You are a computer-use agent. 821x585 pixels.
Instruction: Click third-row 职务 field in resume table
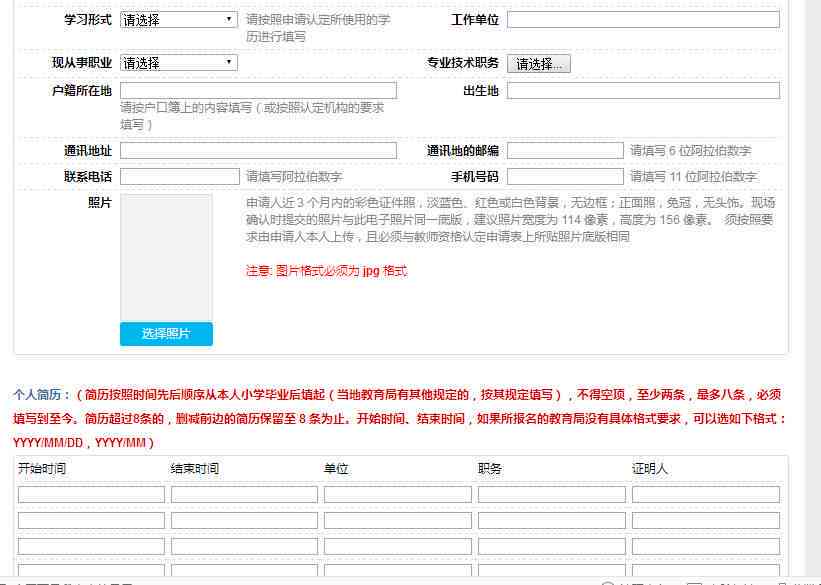pyautogui.click(x=551, y=547)
